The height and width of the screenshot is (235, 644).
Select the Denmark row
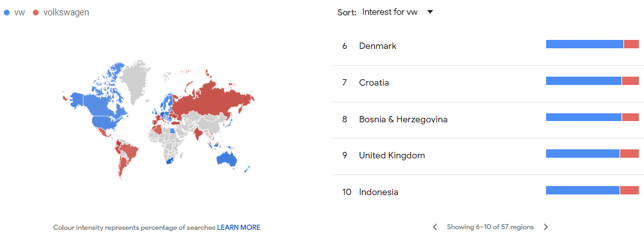point(488,46)
